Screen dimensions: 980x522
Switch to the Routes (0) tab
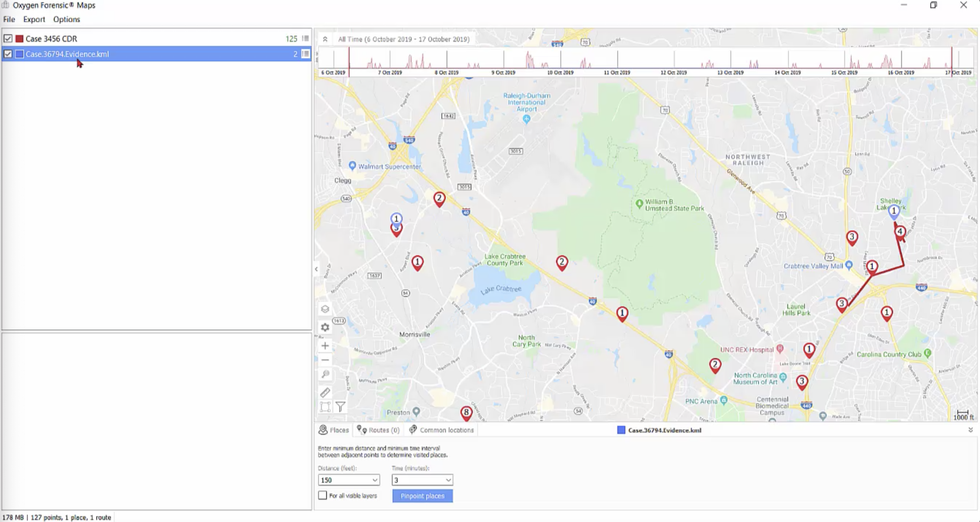tap(378, 430)
